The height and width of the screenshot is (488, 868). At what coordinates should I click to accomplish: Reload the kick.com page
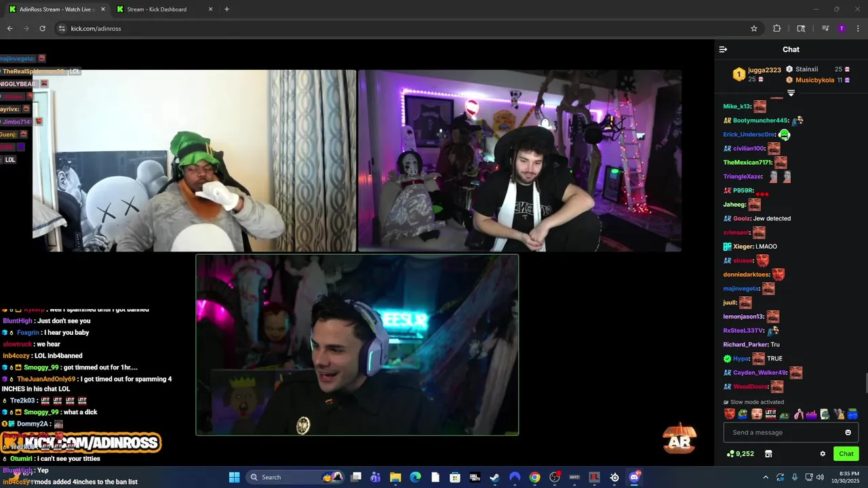[x=42, y=28]
